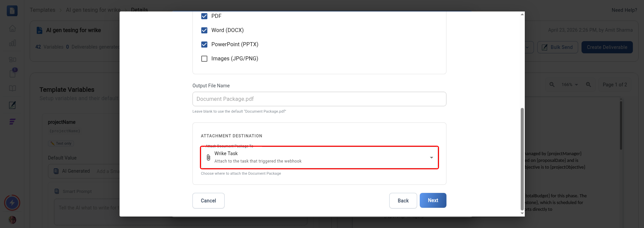Open the Attach Document Package To dropdown

click(319, 158)
